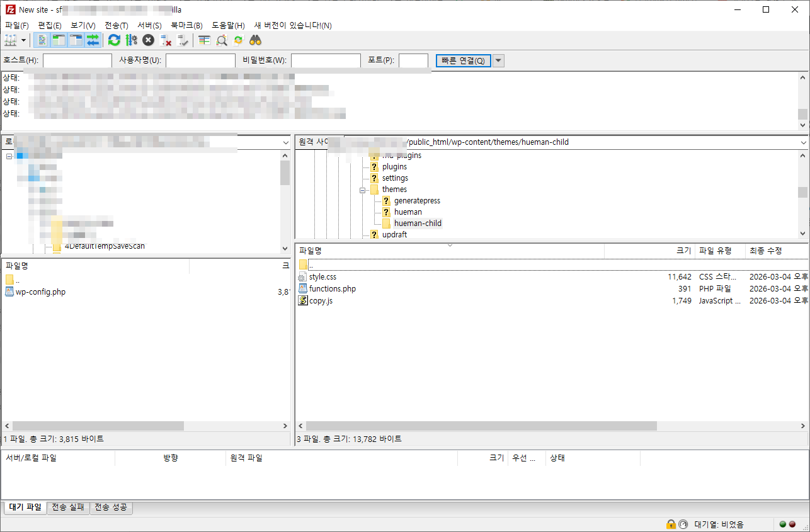The height and width of the screenshot is (532, 810).
Task: Click the question-mark folder icon next to generatepress
Action: (386, 201)
